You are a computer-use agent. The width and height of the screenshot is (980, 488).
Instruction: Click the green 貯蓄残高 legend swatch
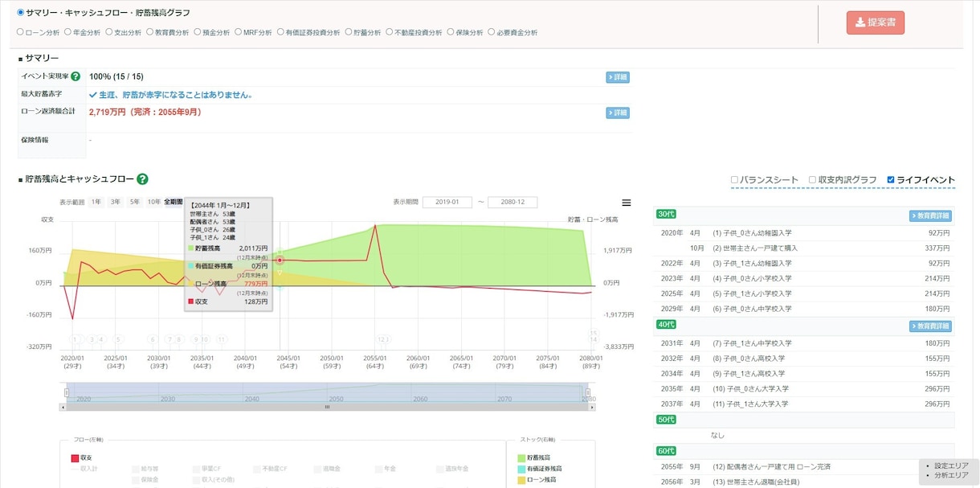521,457
